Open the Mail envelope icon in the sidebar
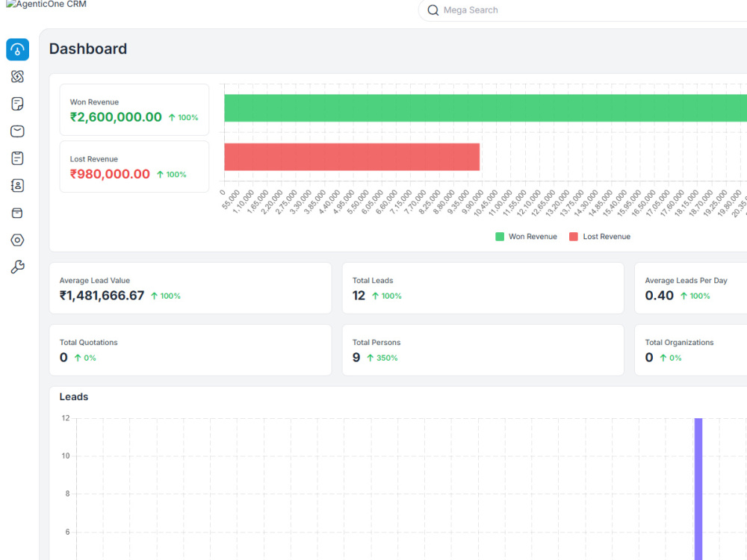747x560 pixels. [18, 131]
